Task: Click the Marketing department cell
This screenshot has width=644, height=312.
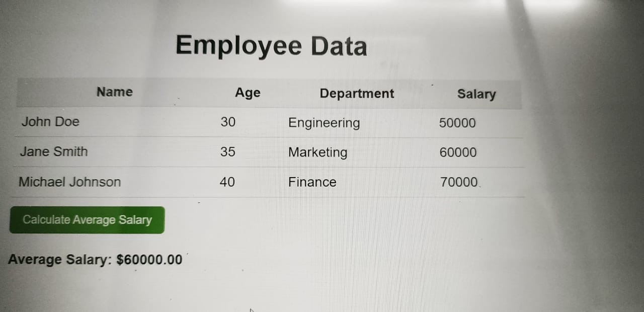Action: [x=317, y=152]
